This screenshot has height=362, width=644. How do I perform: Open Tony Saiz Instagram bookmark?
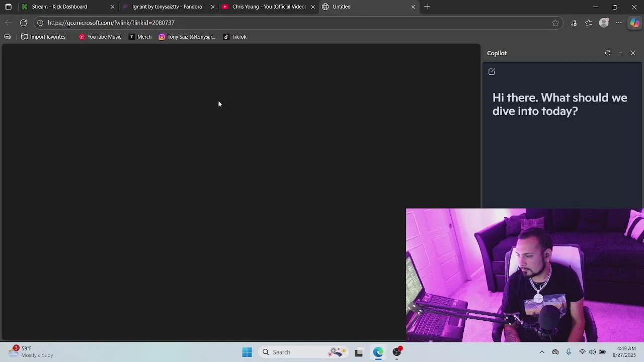187,37
